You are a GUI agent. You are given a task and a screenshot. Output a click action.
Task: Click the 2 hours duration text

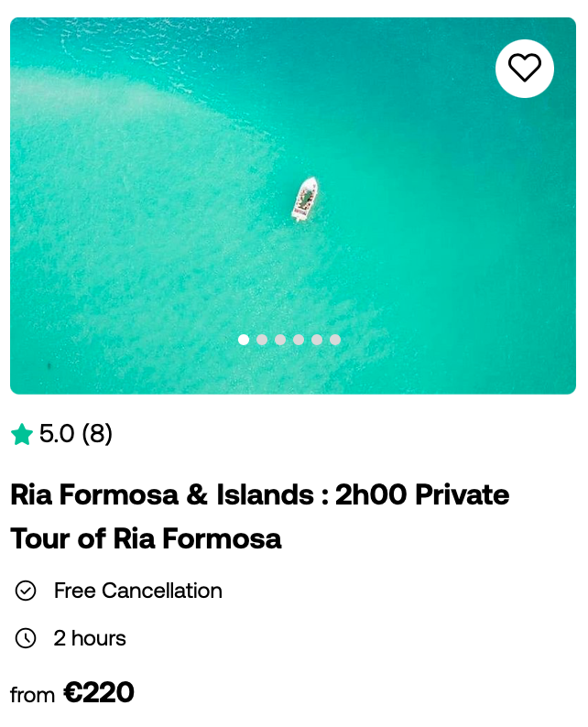point(90,638)
